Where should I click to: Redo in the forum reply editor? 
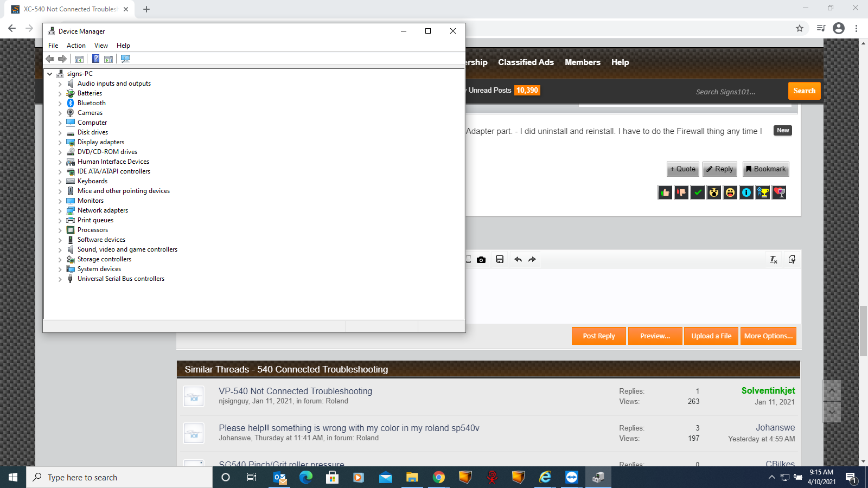(532, 260)
